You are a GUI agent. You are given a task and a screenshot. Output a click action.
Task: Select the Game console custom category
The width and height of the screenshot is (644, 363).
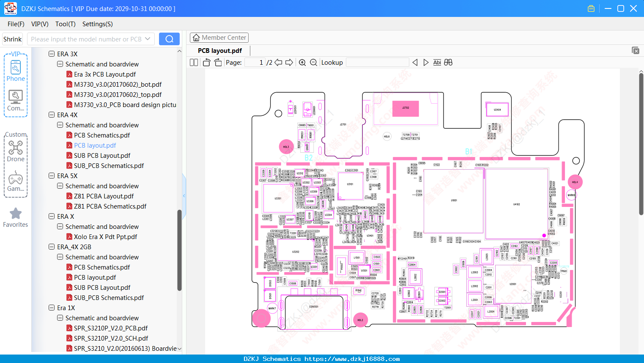pos(16,181)
